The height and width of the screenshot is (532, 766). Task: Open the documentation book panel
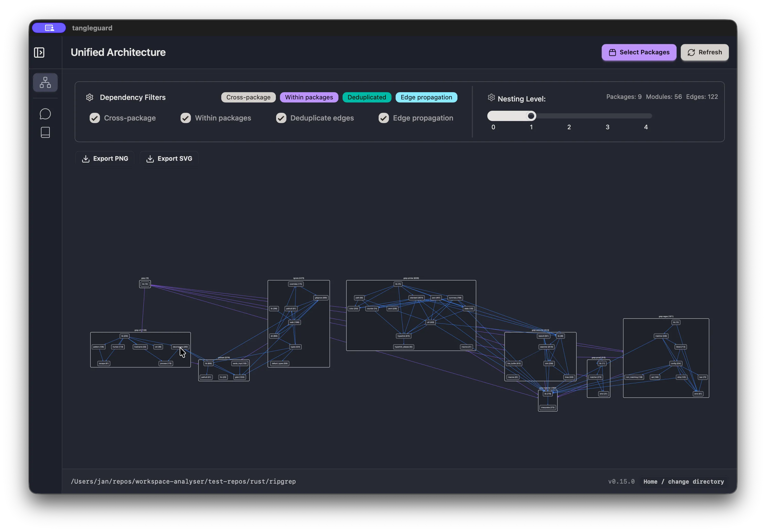[x=45, y=132]
